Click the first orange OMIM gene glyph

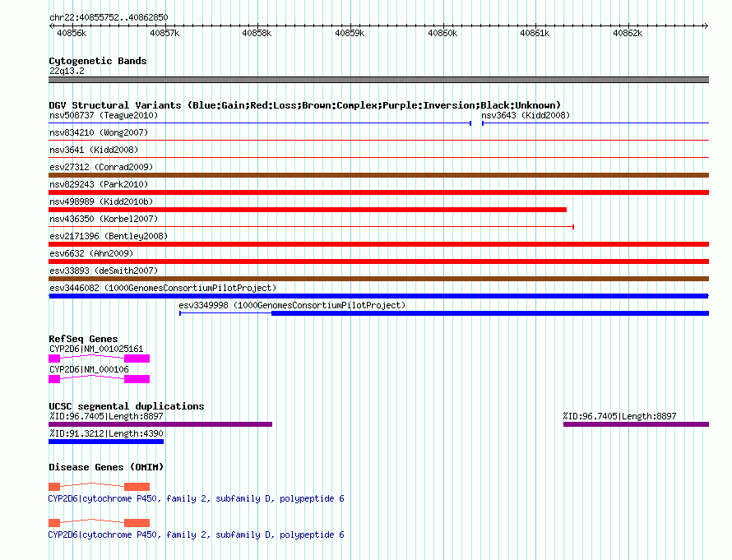[99, 486]
